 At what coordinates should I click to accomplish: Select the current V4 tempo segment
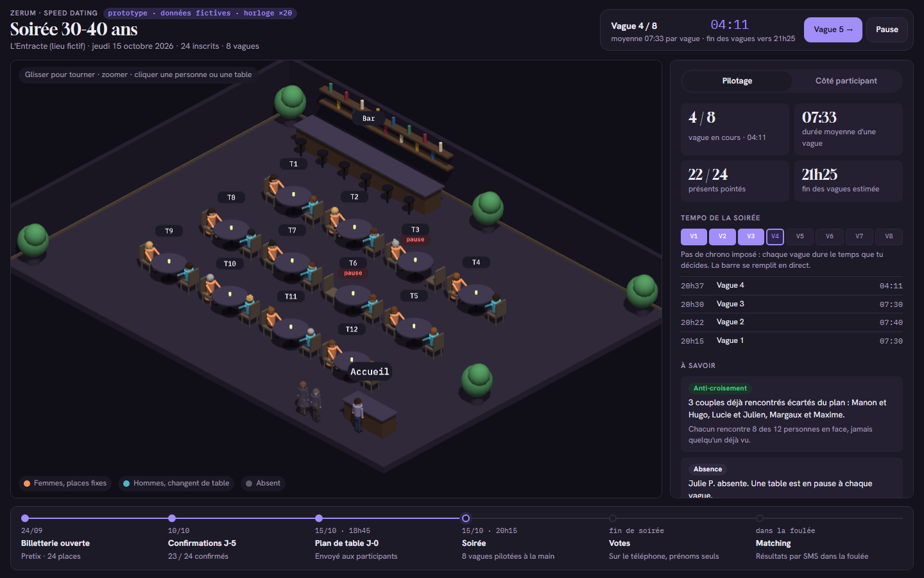[775, 236]
